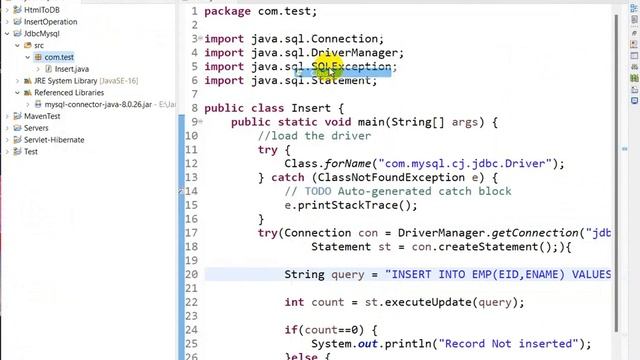Image resolution: width=640 pixels, height=360 pixels.
Task: Expand the MavenTest project
Action: 7,116
